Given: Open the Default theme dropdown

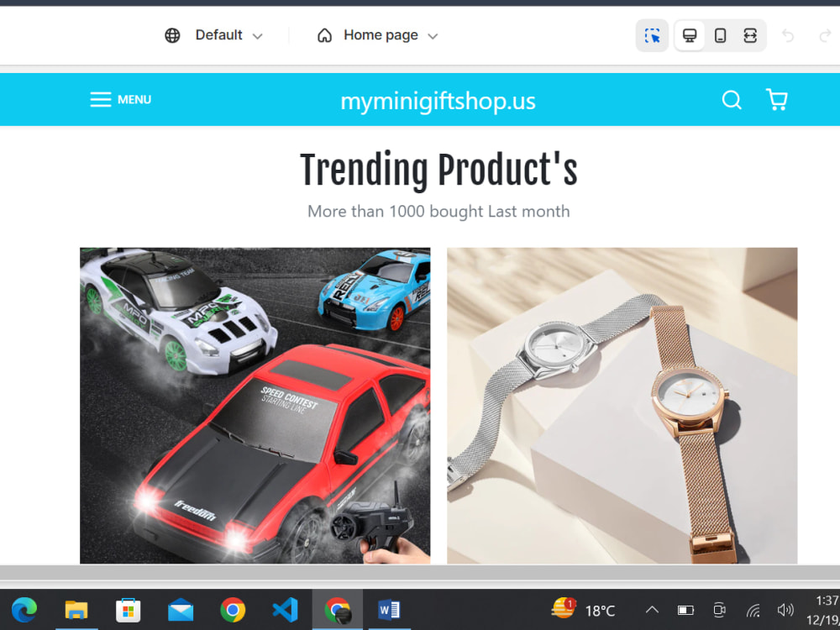Looking at the screenshot, I should pyautogui.click(x=228, y=35).
